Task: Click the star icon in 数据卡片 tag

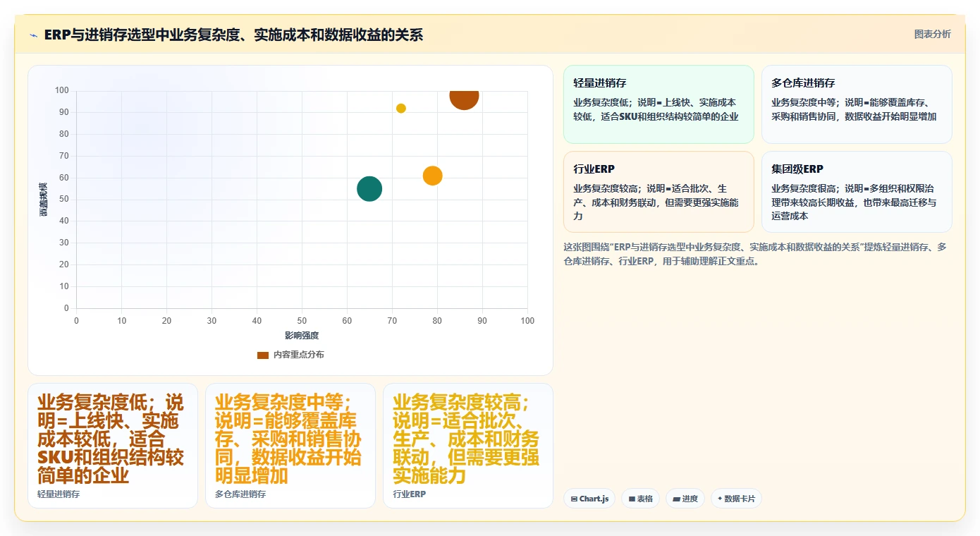Action: [720, 499]
